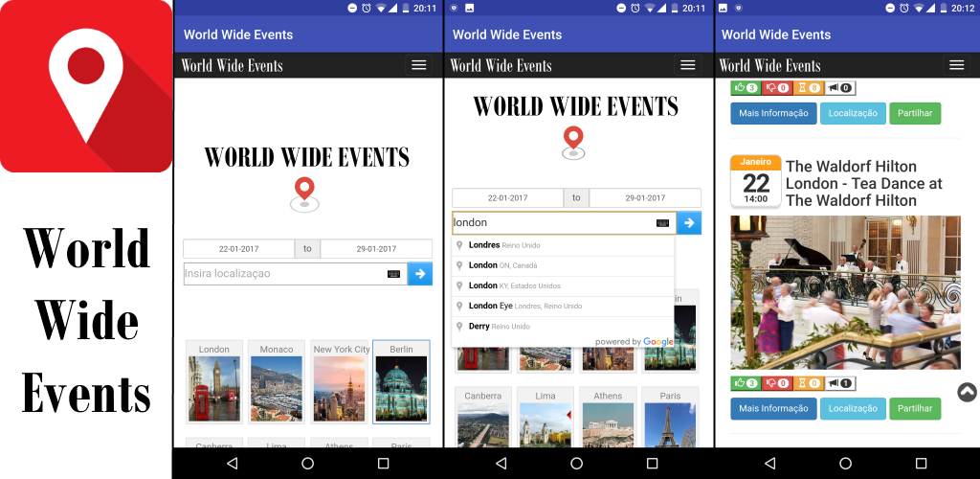Click 'Localização' button below dance photo
This screenshot has height=479, width=980.
[853, 408]
